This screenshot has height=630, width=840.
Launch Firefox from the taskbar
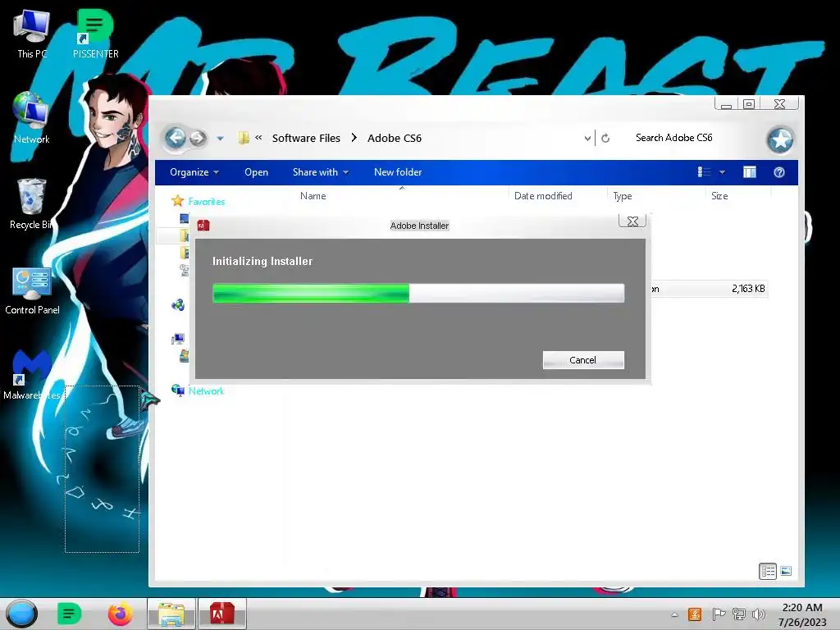pyautogui.click(x=120, y=614)
